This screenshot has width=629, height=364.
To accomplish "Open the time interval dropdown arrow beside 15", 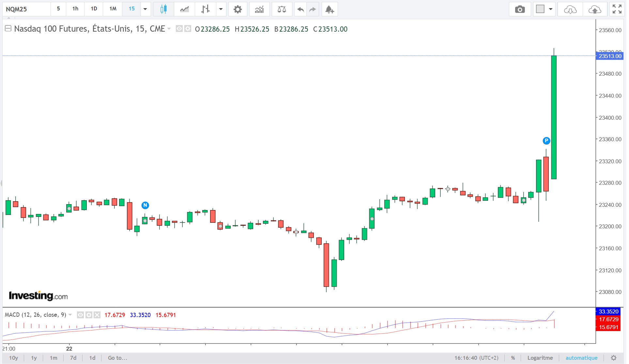I will tap(145, 9).
